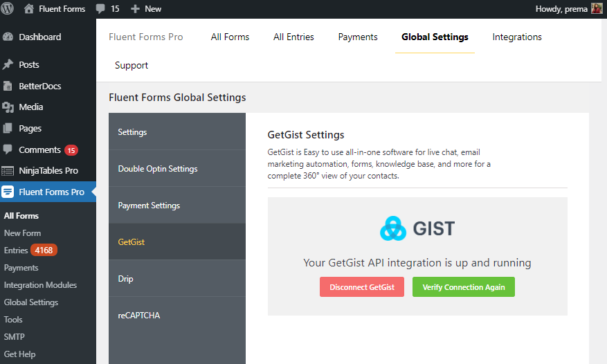Click the Comments speech bubble icon in sidebar
Screen dimensions: 607x364
coord(8,149)
